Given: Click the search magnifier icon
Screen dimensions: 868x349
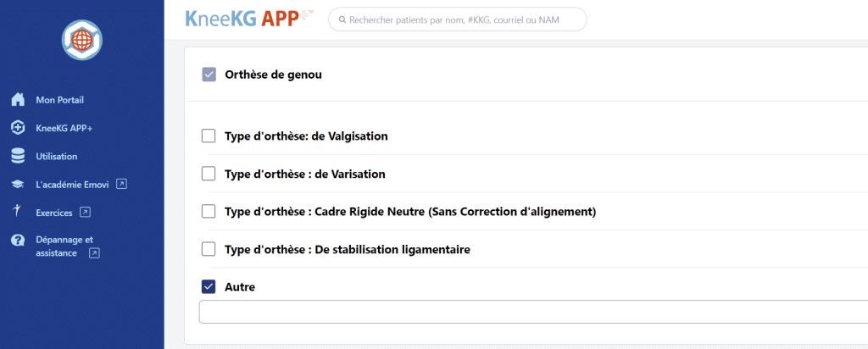Looking at the screenshot, I should click(342, 19).
